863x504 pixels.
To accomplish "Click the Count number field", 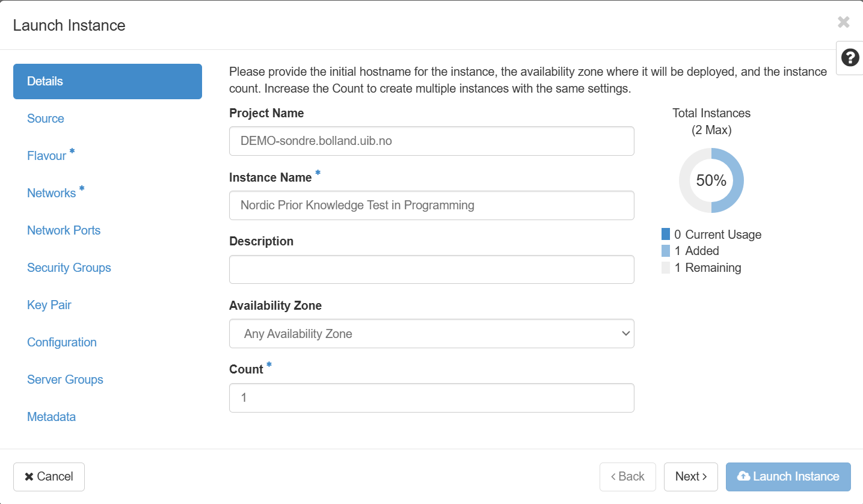I will (431, 398).
